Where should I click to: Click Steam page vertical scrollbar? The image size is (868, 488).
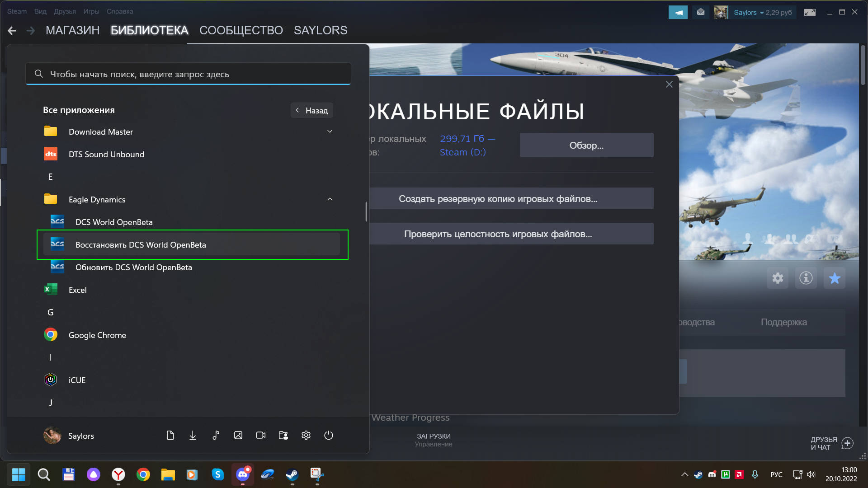(863, 65)
